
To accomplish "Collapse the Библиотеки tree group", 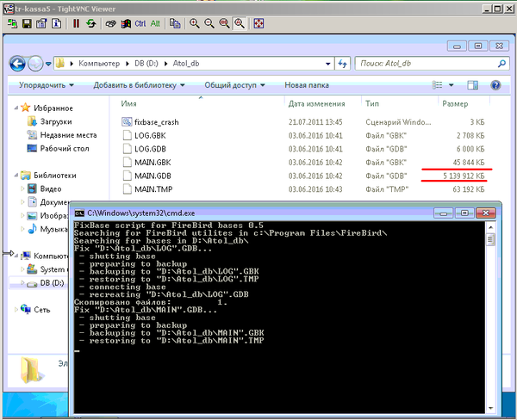I will [x=16, y=175].
